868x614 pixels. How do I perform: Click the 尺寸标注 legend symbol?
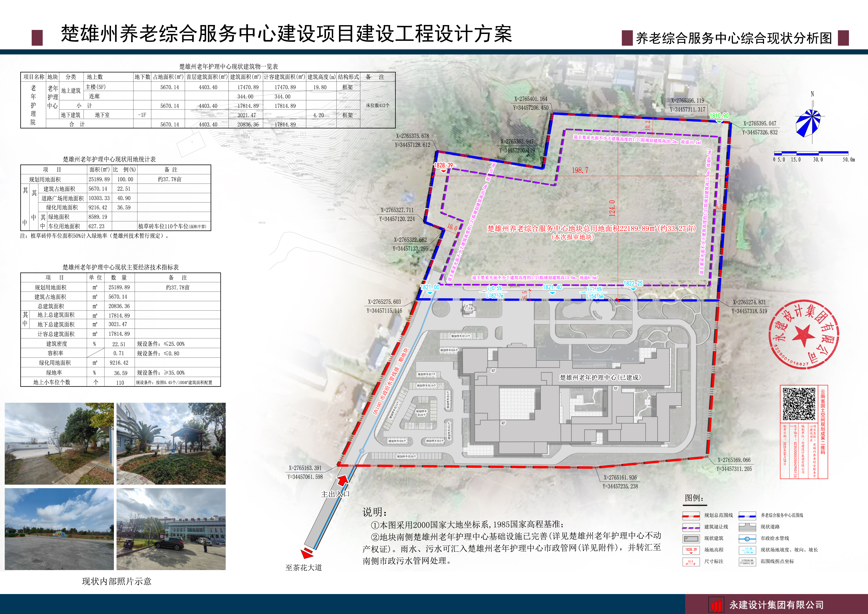691,562
